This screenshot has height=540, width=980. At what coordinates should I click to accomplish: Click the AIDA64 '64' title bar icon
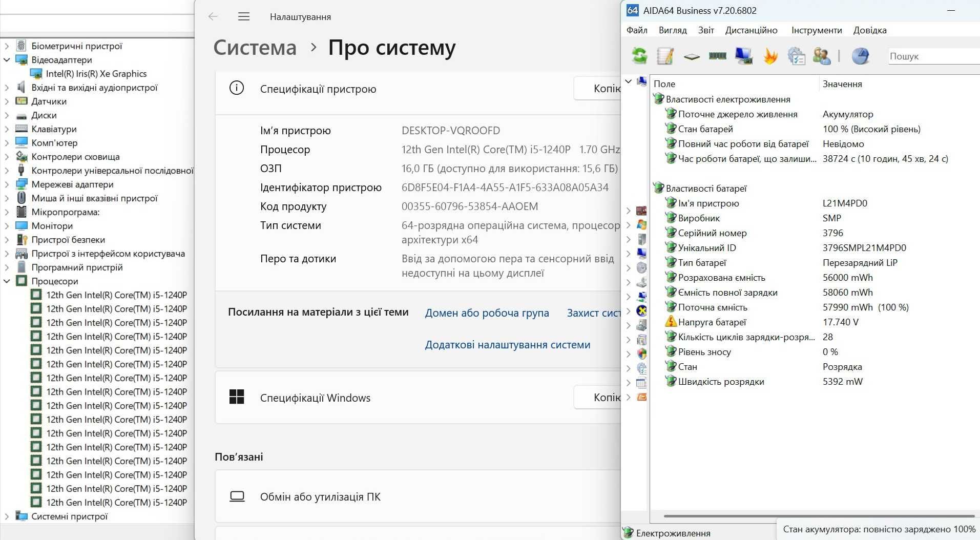(633, 10)
